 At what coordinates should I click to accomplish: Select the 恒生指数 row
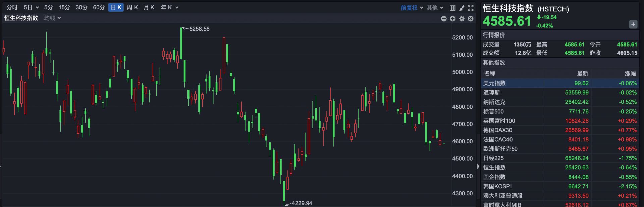560,167
